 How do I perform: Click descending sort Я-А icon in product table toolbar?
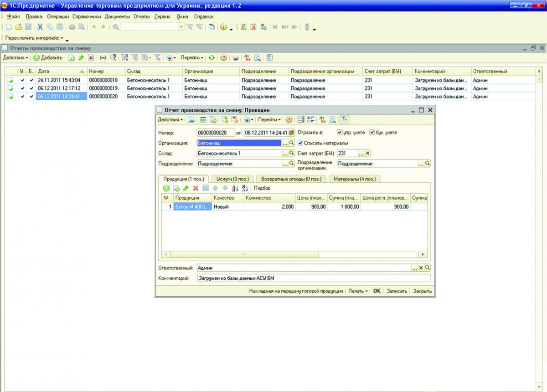coord(245,188)
